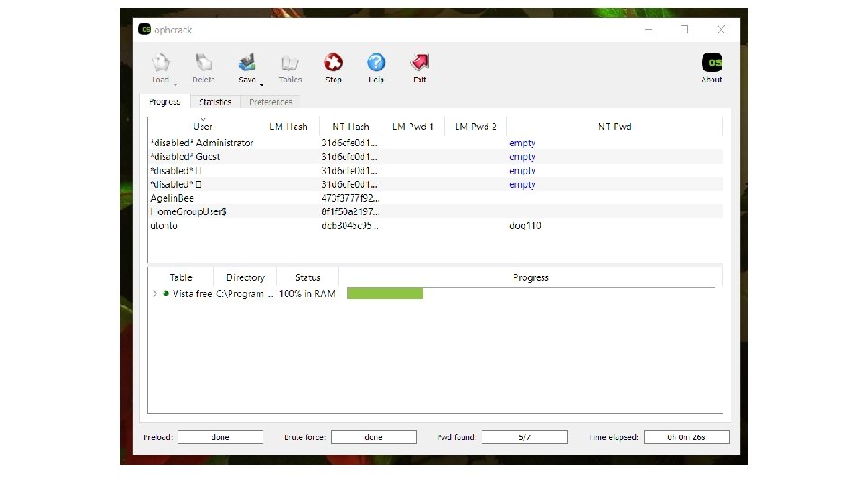
Task: Select the '*disabled* Administrator' user row
Action: [x=436, y=143]
